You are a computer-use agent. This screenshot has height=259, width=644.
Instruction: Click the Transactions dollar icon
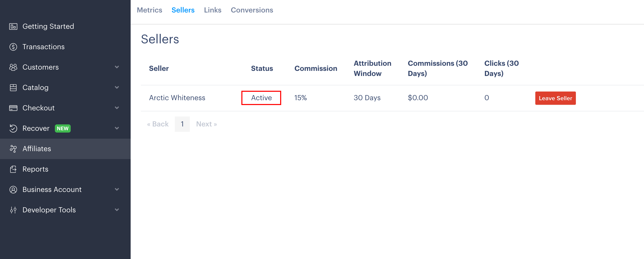[x=13, y=47]
